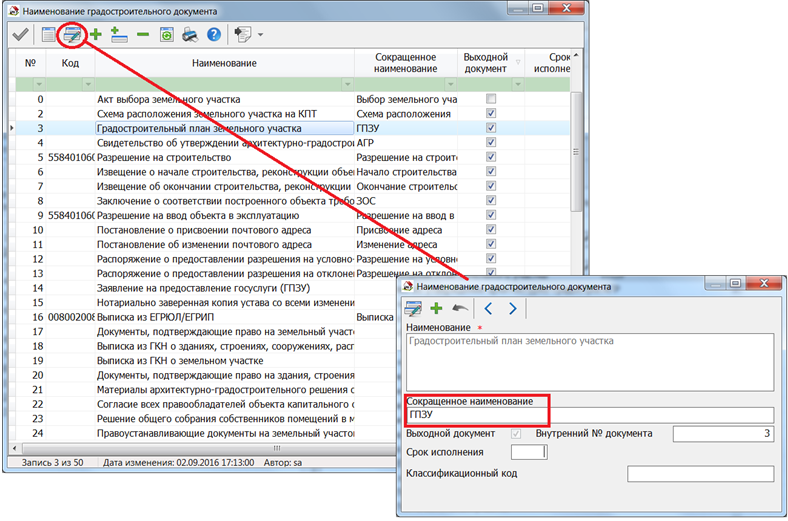788x521 pixels.
Task: Click previous record arrow in detail form
Action: pyautogui.click(x=489, y=309)
